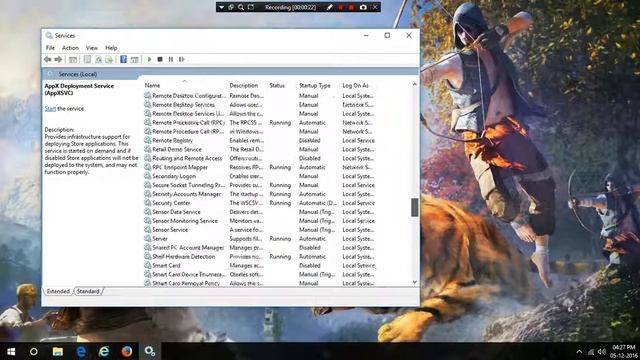640x360 pixels.
Task: Open Properties via the toolbar sheet icon
Action: [x=87, y=60]
